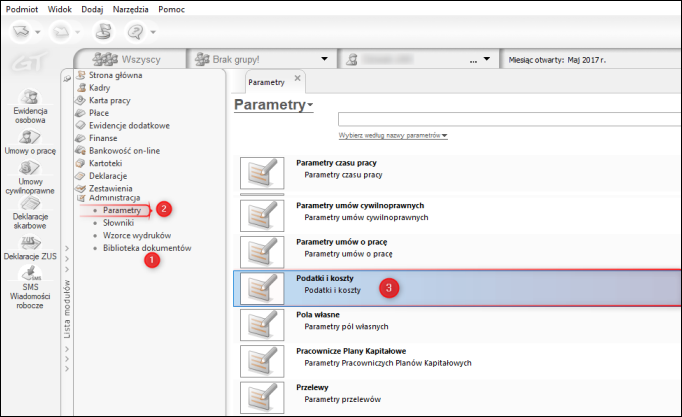
Task: Open Ewidencja osobowa module icon
Action: pos(30,106)
